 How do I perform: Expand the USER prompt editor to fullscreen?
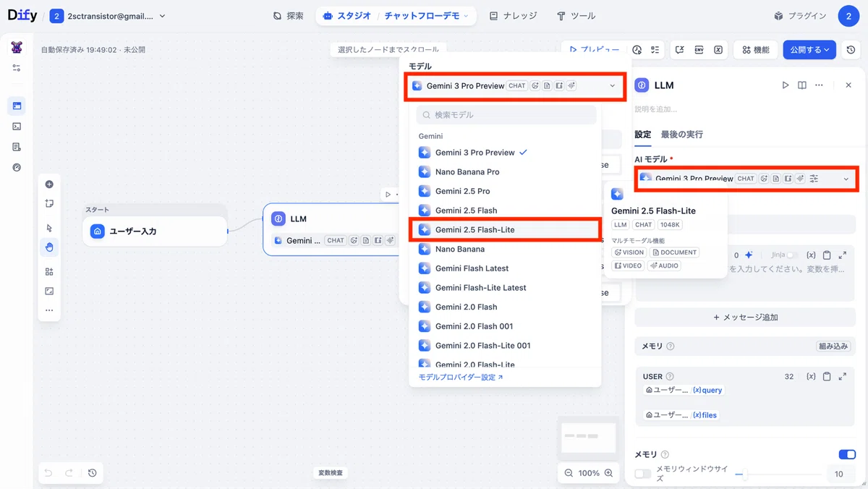coord(843,377)
